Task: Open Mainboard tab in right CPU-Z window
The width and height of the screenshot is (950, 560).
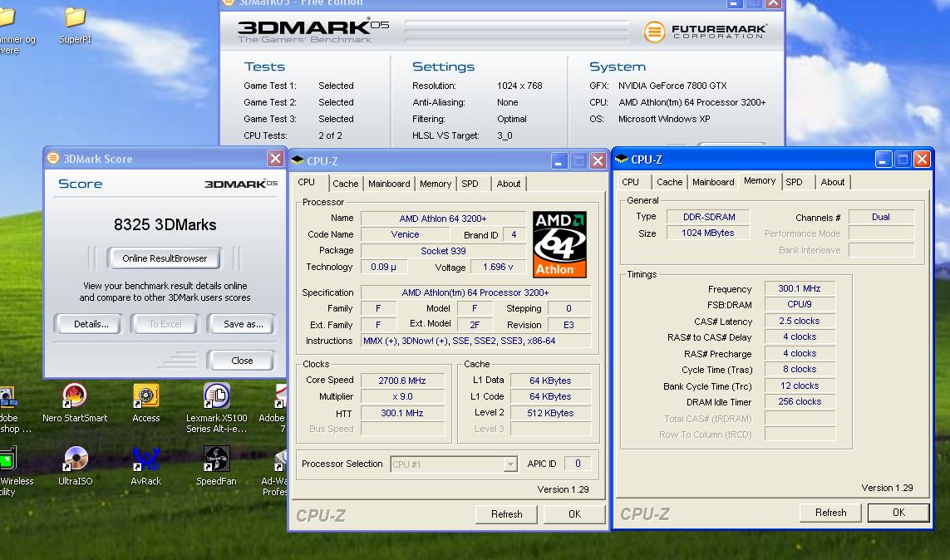Action: click(713, 182)
